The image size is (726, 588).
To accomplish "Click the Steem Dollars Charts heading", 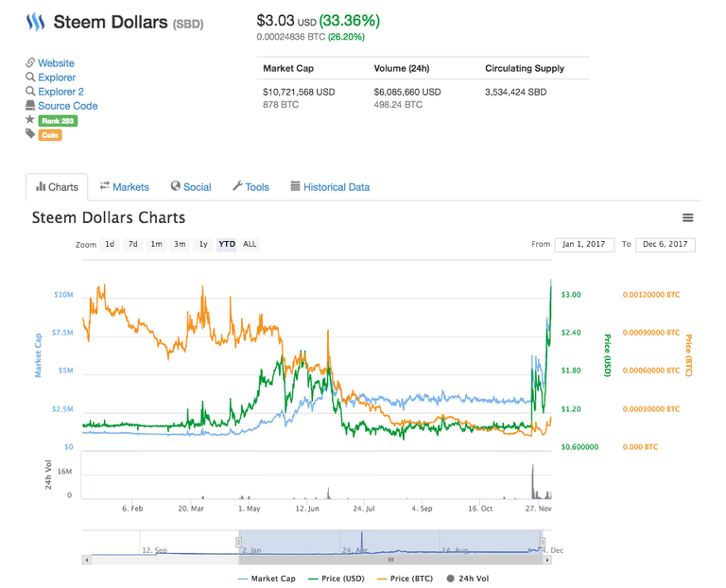I will (x=109, y=217).
